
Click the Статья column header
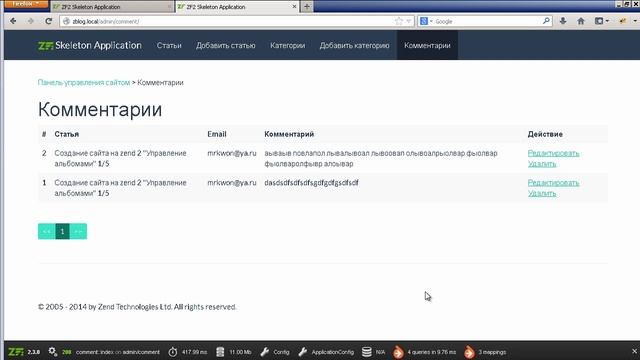(x=67, y=134)
